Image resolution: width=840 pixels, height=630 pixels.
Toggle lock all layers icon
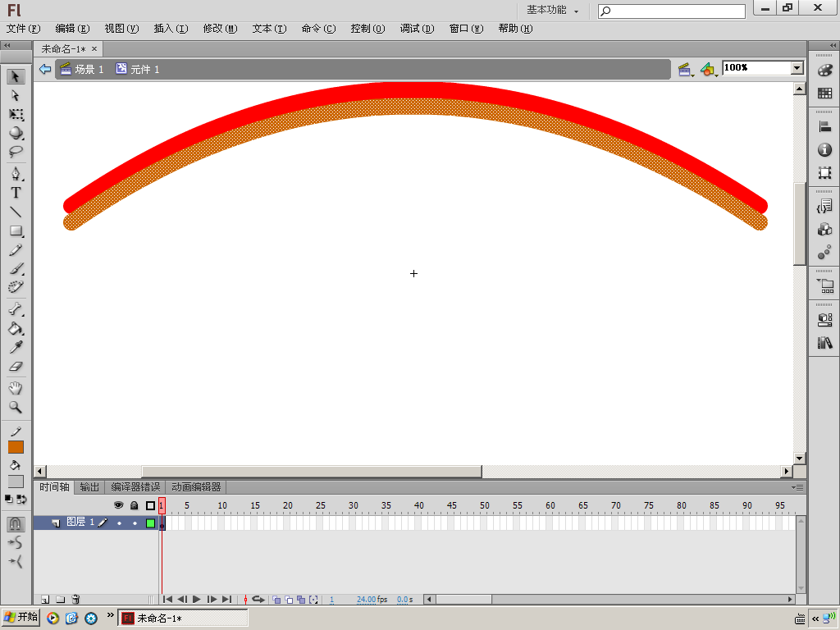point(135,505)
